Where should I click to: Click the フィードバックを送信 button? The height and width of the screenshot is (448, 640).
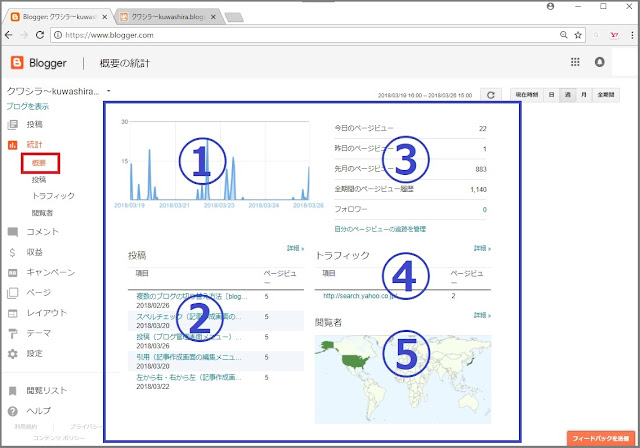601,439
